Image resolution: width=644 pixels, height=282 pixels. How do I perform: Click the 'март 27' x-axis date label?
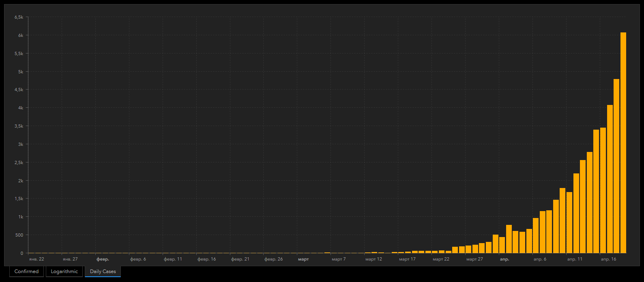tap(474, 259)
